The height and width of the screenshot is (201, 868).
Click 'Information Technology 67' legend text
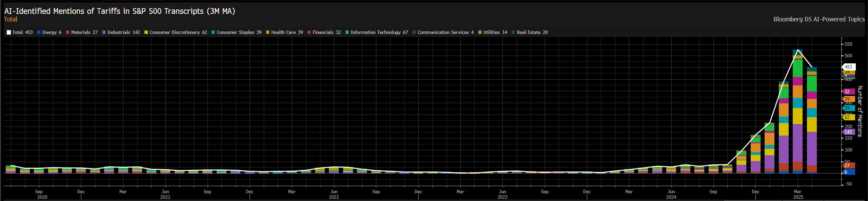[x=379, y=33]
